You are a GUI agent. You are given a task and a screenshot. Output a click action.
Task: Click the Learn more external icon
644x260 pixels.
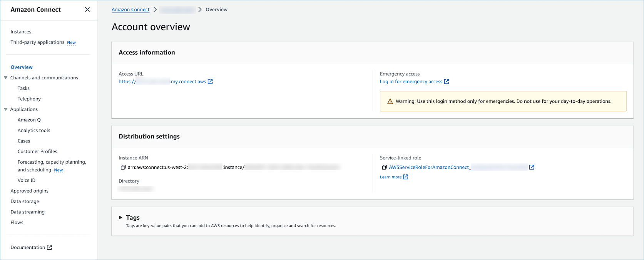click(x=405, y=177)
